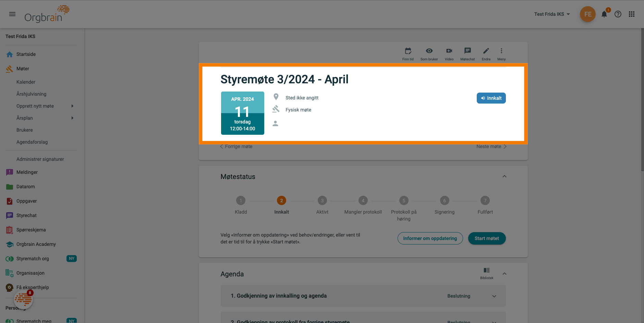
Task: Click the Endre pencil icon
Action: coord(486,51)
